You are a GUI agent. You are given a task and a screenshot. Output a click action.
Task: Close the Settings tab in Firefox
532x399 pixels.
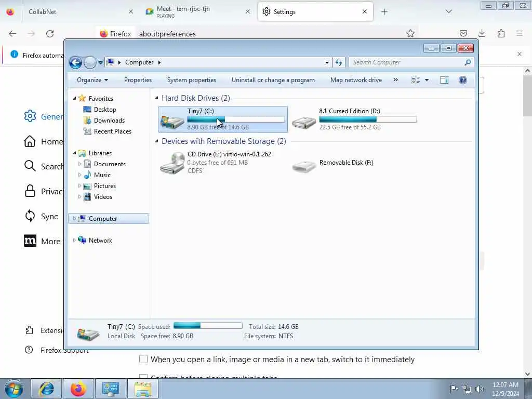pos(365,11)
